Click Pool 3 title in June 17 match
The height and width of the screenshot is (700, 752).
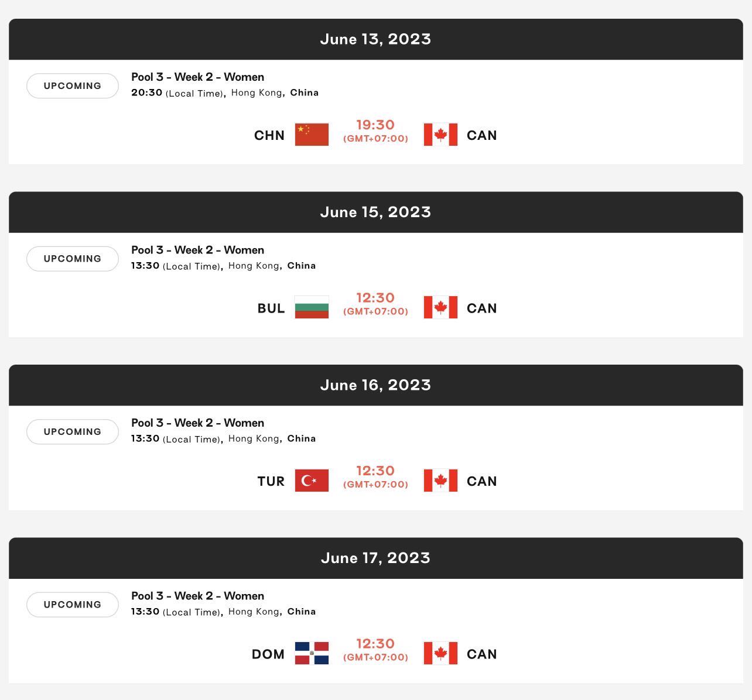point(198,596)
